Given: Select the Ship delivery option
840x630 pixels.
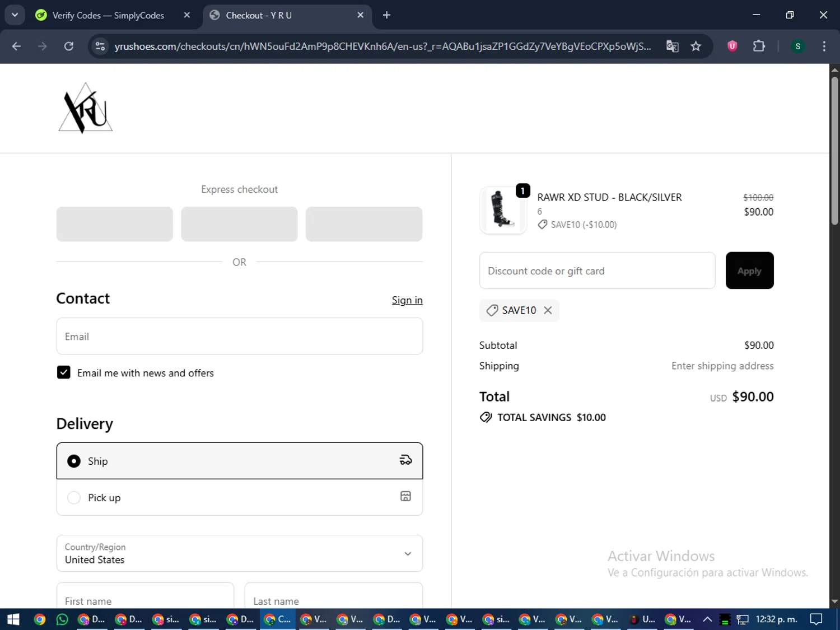Looking at the screenshot, I should tap(240, 461).
